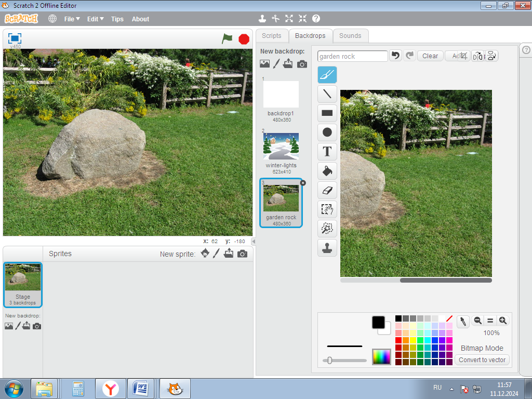Image resolution: width=532 pixels, height=399 pixels.
Task: Select the Fill with color bucket tool
Action: pos(327,171)
